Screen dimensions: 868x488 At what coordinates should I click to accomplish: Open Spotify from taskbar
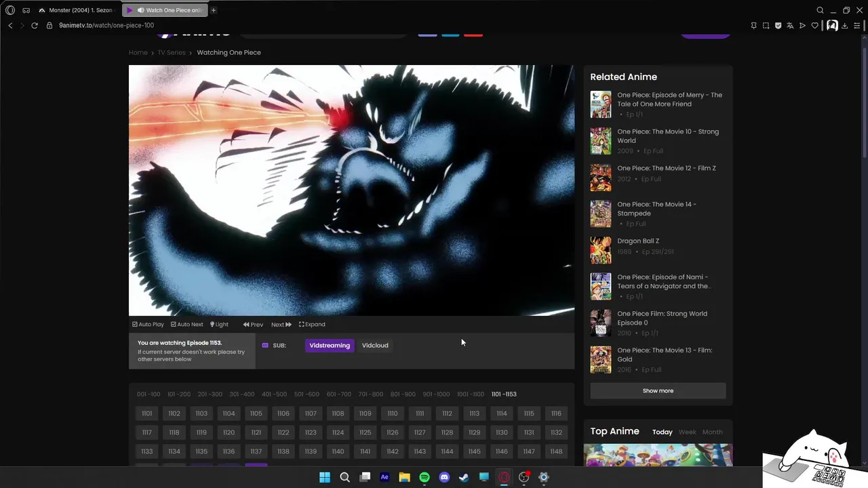point(425,477)
